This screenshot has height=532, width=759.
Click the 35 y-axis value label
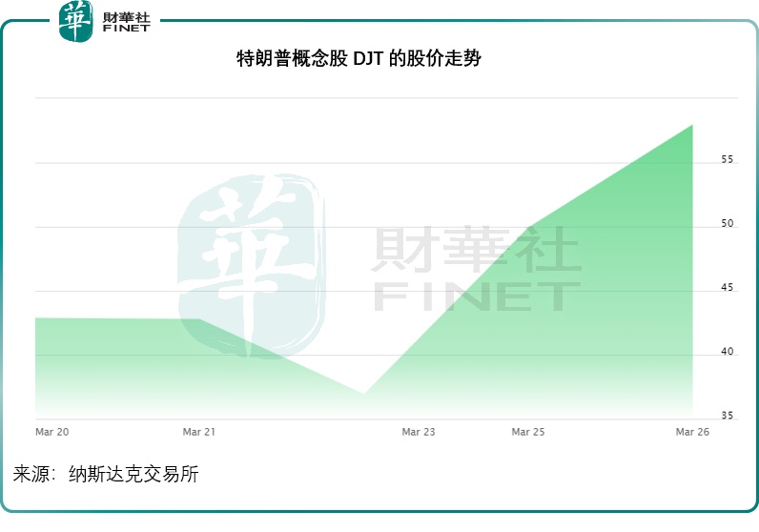tap(728, 416)
